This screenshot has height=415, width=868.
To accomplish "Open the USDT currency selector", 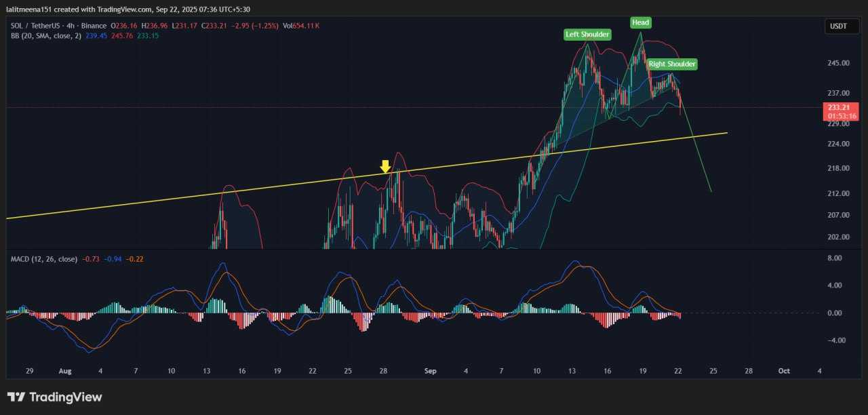I will [x=838, y=26].
